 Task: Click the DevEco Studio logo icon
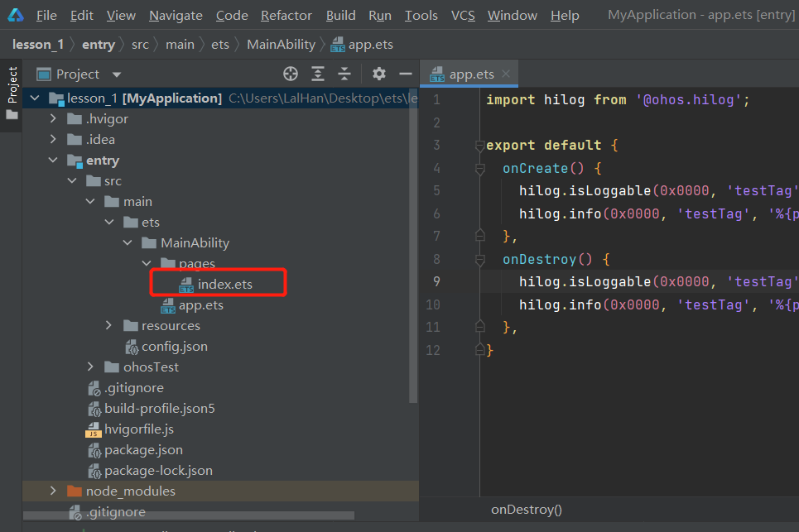(x=16, y=15)
